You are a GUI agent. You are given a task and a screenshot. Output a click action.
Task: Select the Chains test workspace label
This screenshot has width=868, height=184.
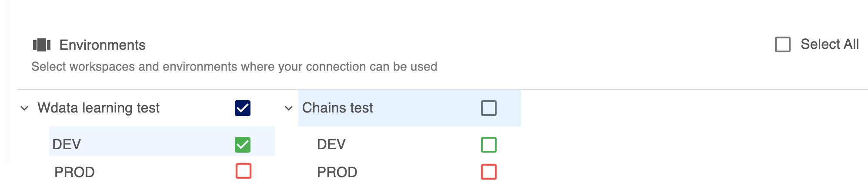click(337, 108)
